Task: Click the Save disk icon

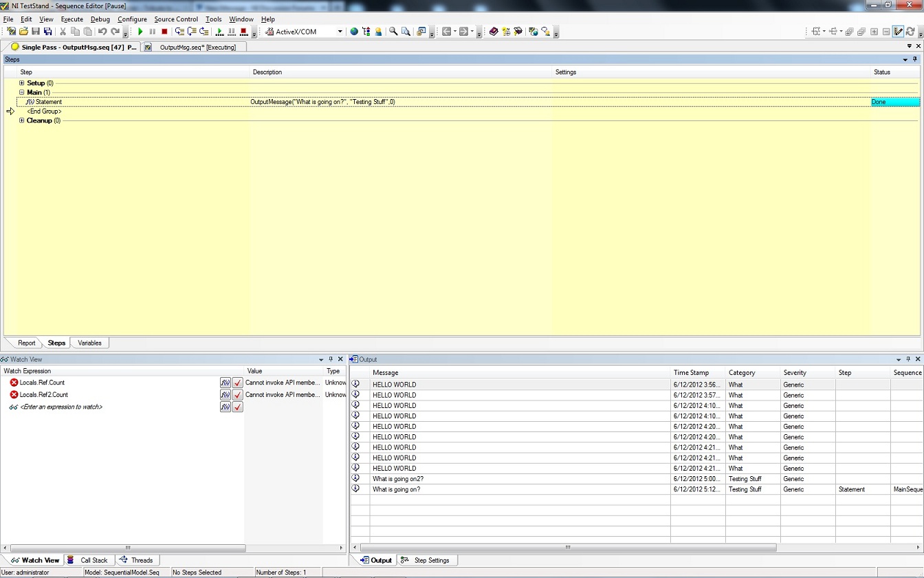Action: [36, 32]
